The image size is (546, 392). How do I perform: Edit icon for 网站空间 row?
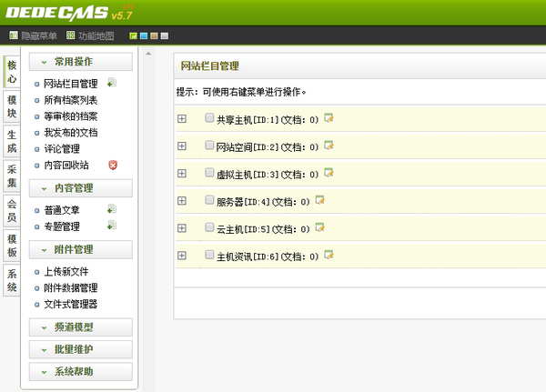click(329, 146)
